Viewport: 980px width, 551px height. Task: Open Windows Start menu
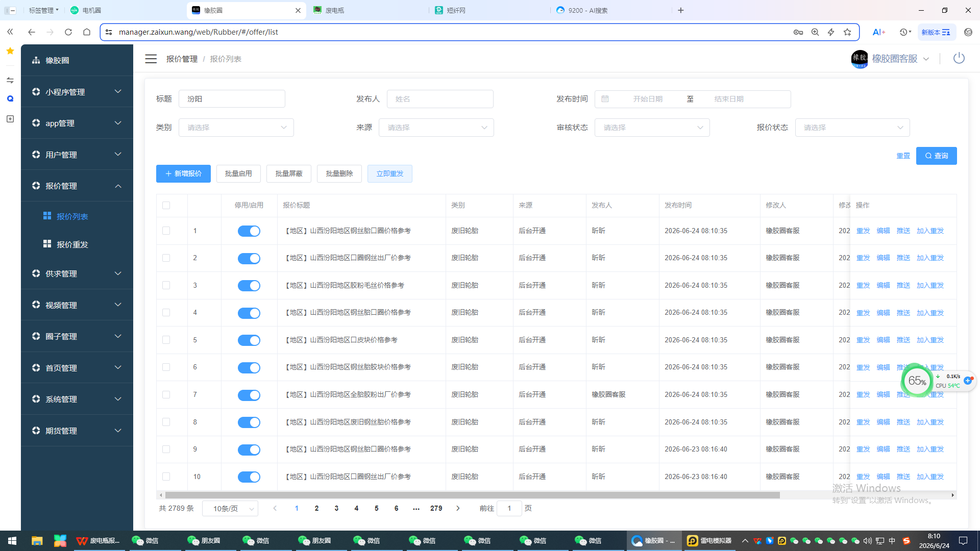12,541
